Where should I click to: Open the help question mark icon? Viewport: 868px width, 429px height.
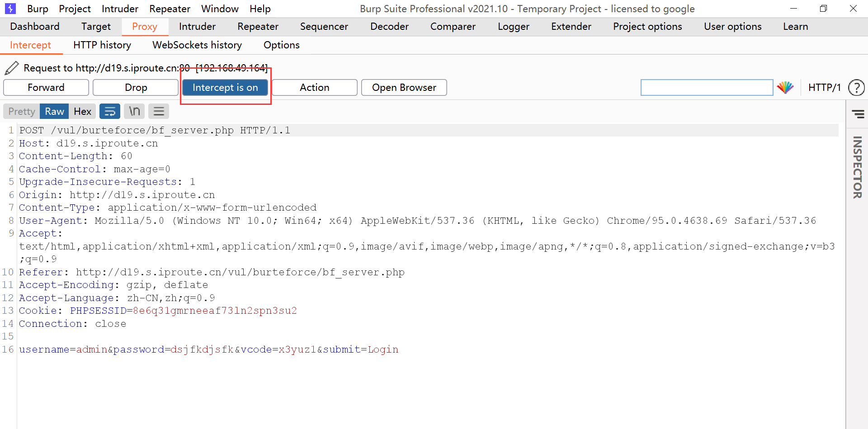(856, 87)
